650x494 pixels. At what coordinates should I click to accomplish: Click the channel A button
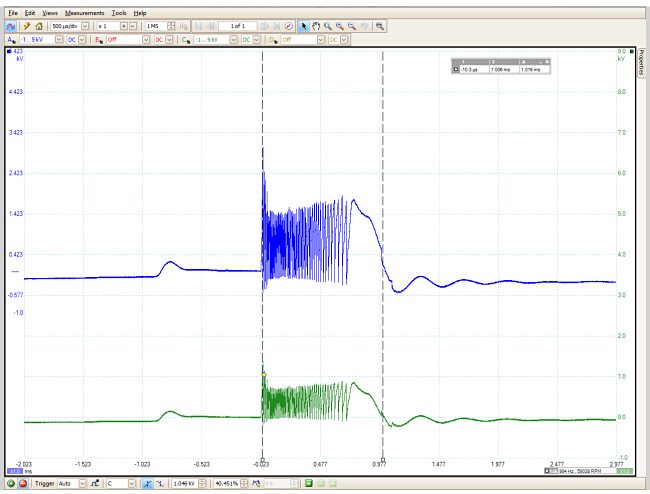click(10, 39)
